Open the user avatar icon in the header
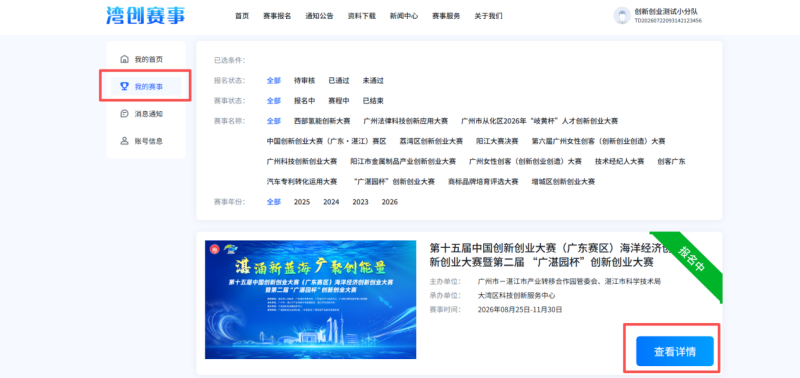The image size is (800, 378). coord(622,15)
